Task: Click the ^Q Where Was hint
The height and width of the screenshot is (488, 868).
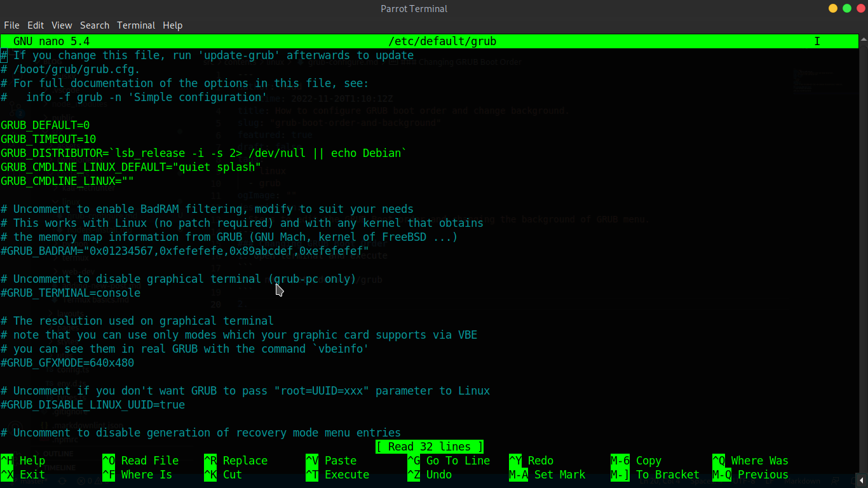Action: pos(750,461)
